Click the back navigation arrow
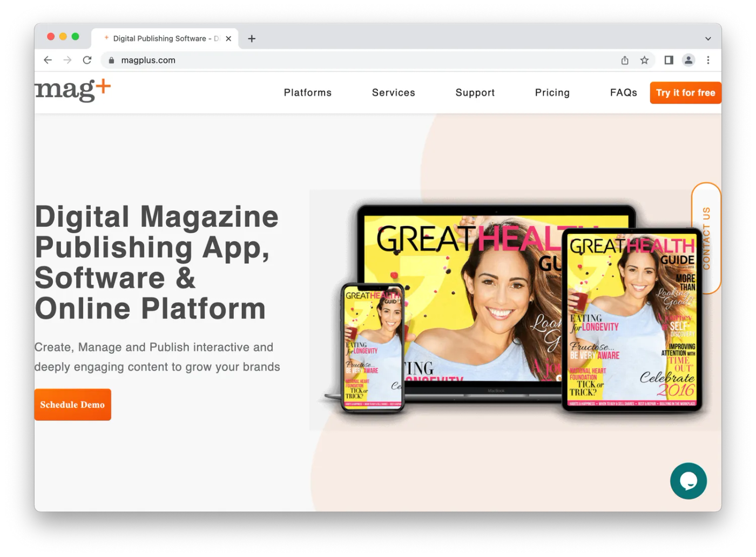 (48, 60)
